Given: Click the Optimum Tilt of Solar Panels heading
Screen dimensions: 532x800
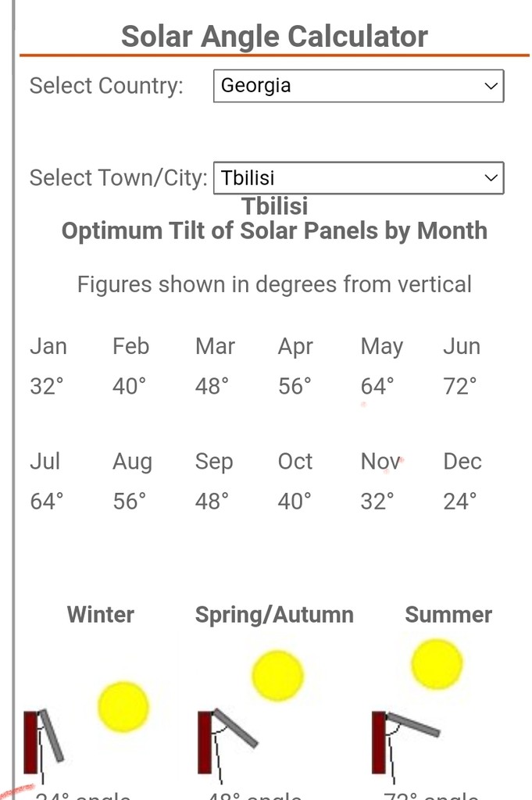Looking at the screenshot, I should click(x=274, y=230).
